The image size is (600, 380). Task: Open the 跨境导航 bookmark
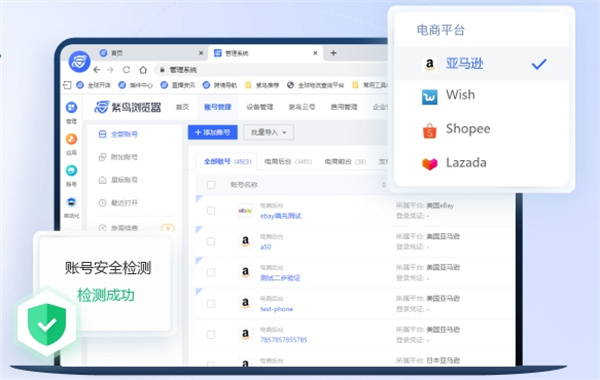220,85
